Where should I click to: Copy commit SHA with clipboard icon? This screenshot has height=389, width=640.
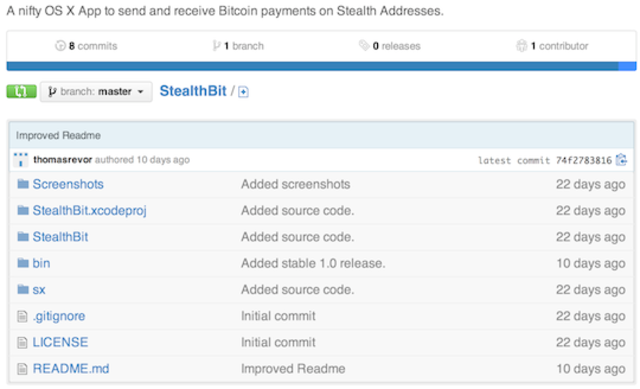(x=621, y=160)
